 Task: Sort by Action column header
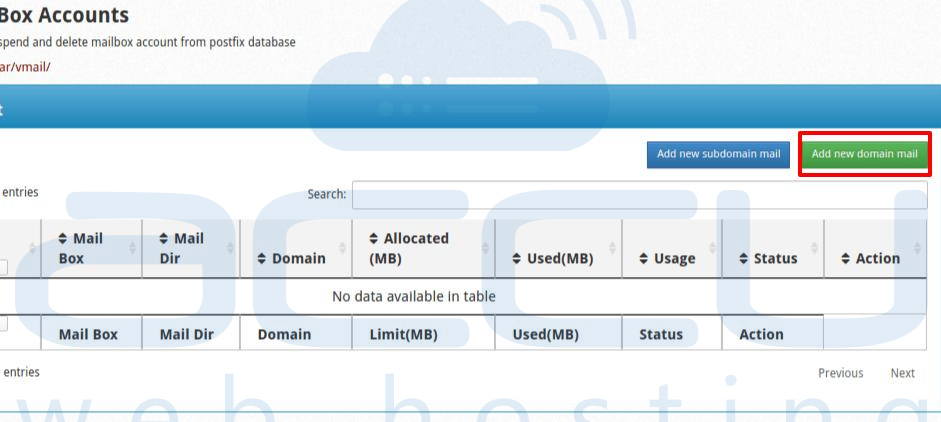[875, 249]
